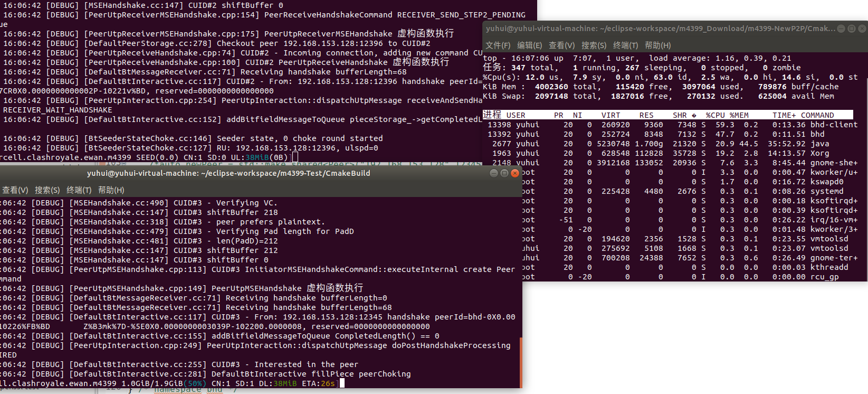Select the kthreadd process command
The height and width of the screenshot is (394, 868).
point(829,267)
